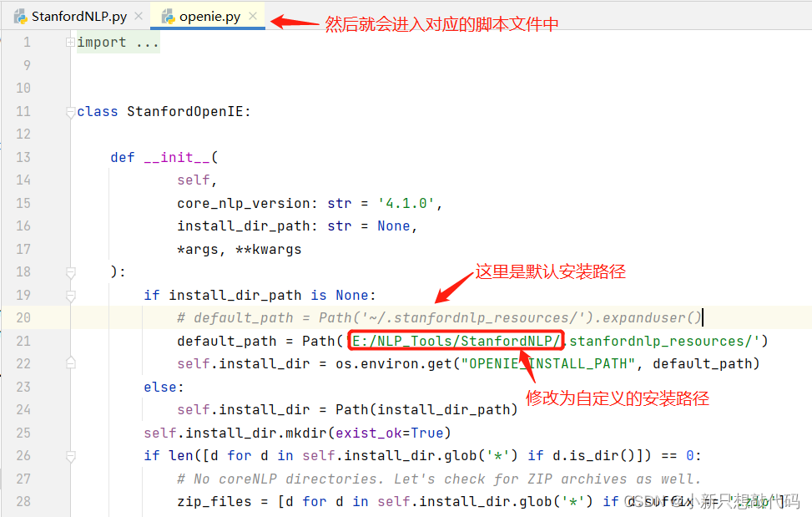Image resolution: width=812 pixels, height=517 pixels.
Task: Collapse the fold region ending at line 22
Action: [x=71, y=362]
